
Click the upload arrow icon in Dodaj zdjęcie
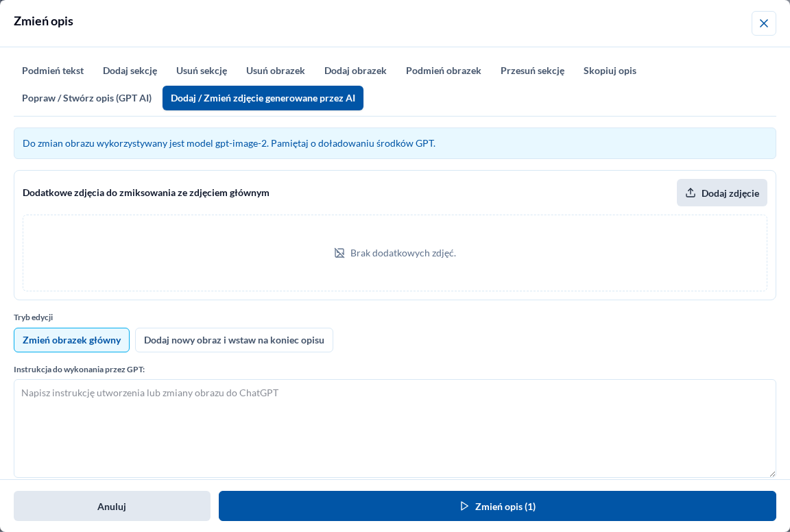click(x=691, y=193)
